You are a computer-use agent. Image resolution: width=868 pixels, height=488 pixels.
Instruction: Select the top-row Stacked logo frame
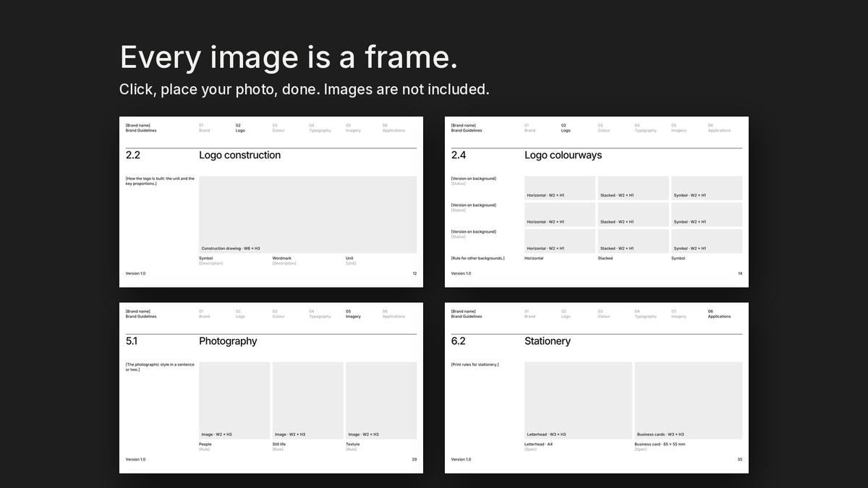pyautogui.click(x=633, y=188)
